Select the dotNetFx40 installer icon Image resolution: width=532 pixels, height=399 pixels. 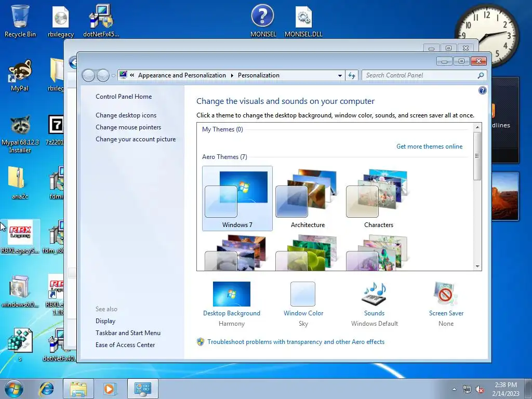[x=58, y=344]
